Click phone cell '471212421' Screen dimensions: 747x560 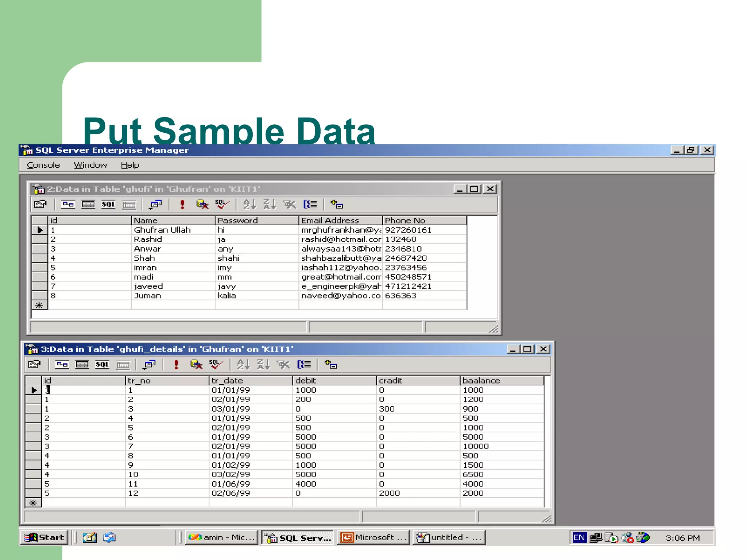[425, 287]
